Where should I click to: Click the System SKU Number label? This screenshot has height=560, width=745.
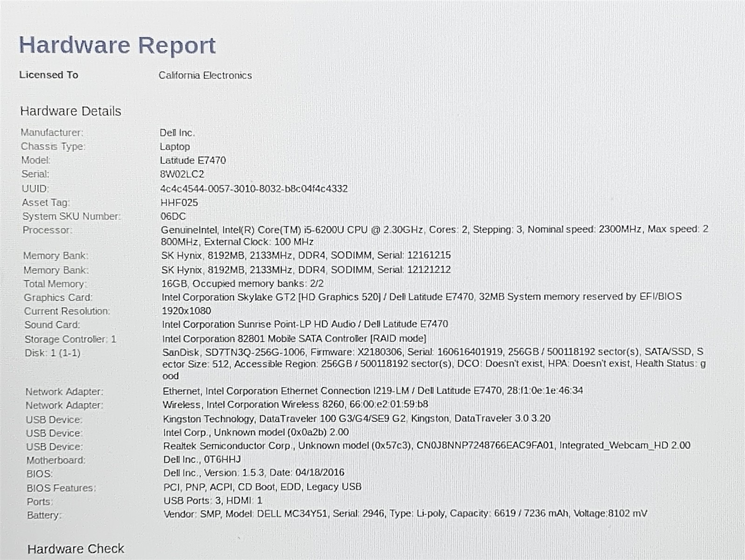coord(71,216)
